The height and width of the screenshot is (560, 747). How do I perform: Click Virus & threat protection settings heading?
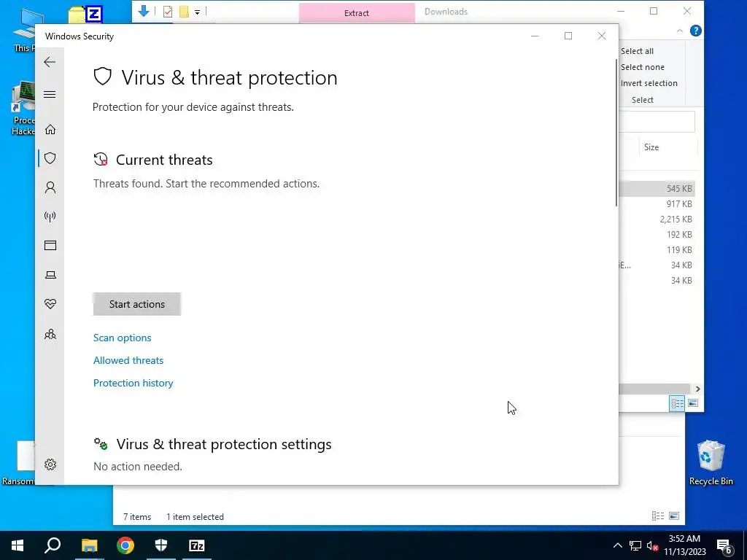(223, 444)
